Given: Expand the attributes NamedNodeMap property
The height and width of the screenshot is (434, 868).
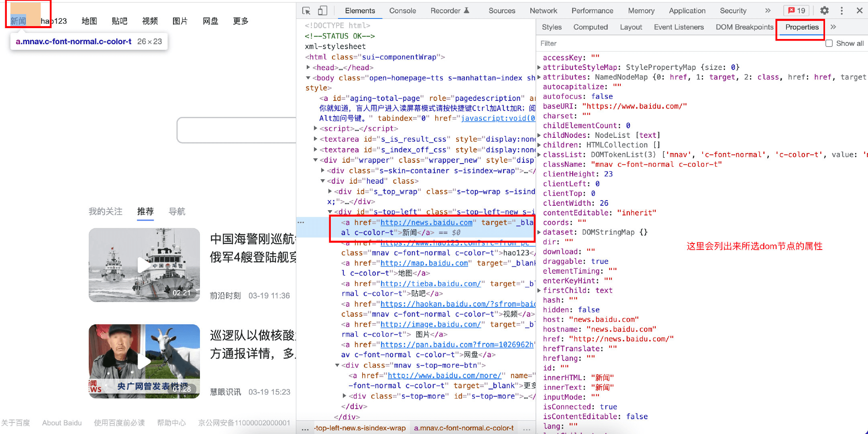Looking at the screenshot, I should pyautogui.click(x=539, y=77).
